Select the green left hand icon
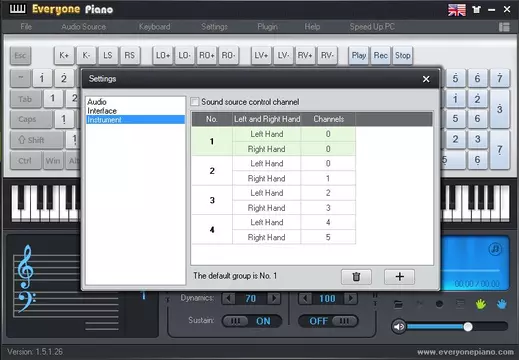519x360 pixels. [x=481, y=304]
